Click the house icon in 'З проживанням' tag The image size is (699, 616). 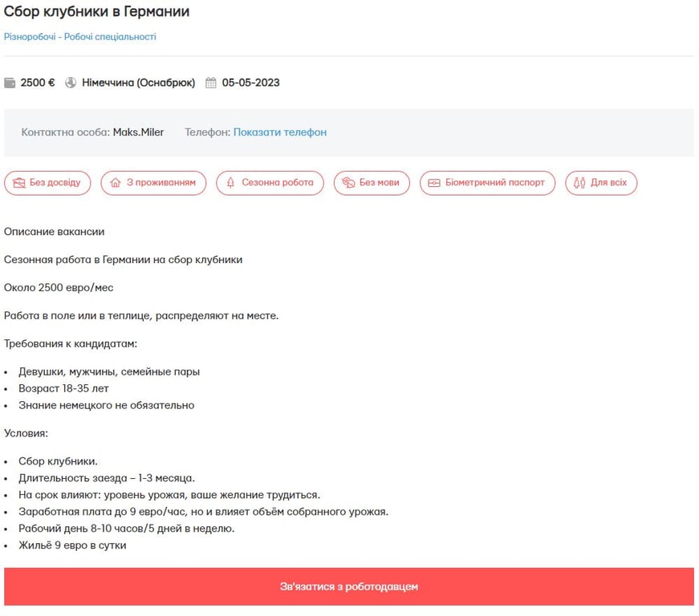(x=113, y=183)
